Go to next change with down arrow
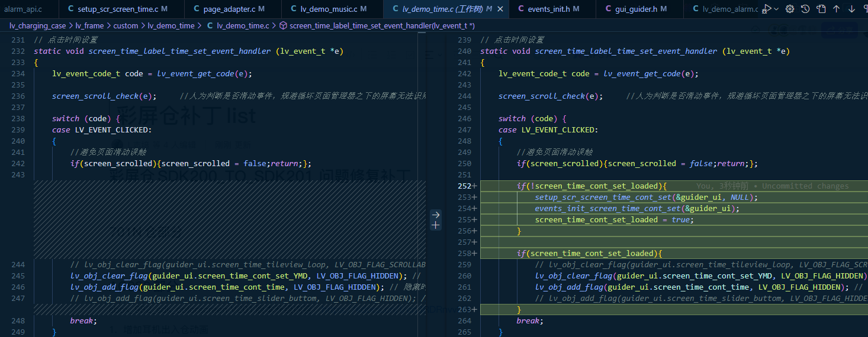Viewport: 868px width, 337px height. 851,9
